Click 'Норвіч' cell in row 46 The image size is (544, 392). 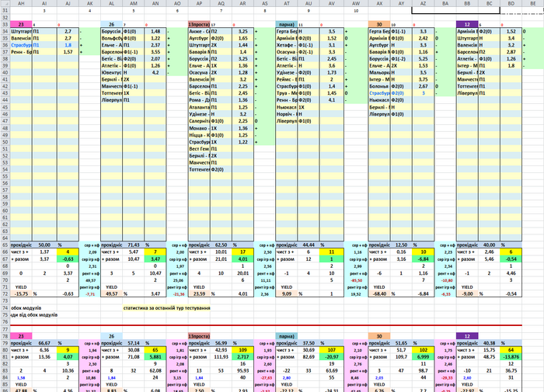pyautogui.click(x=287, y=114)
